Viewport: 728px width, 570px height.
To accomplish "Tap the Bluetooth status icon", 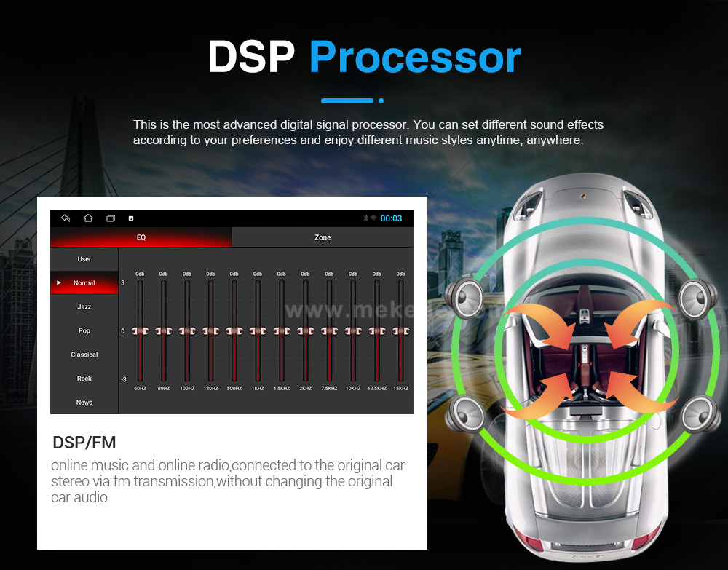I will 365,218.
